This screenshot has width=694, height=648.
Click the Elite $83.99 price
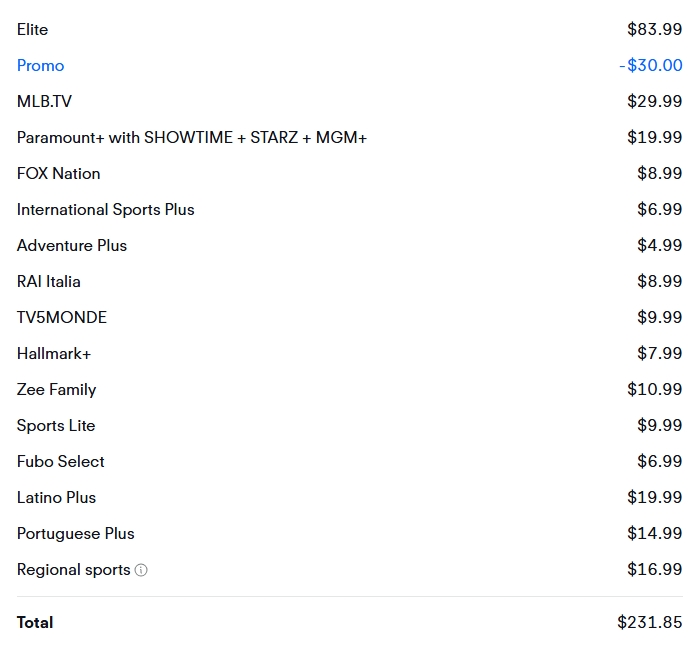tap(655, 30)
